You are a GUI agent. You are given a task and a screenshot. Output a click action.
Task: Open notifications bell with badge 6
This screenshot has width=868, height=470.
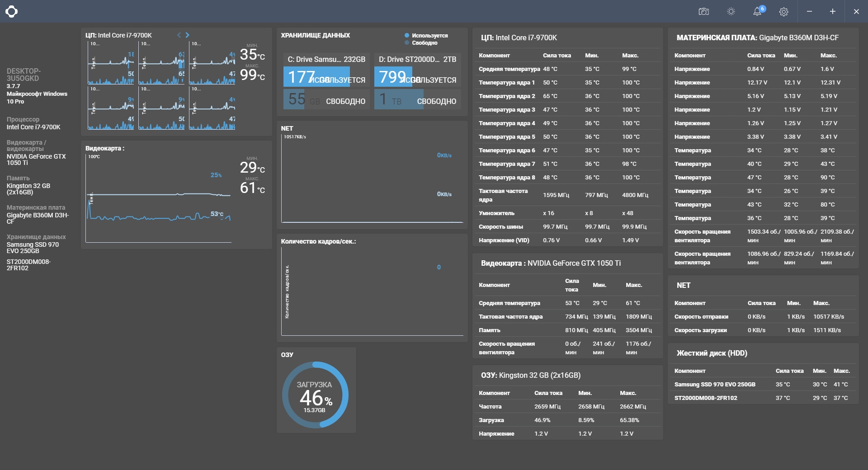758,11
